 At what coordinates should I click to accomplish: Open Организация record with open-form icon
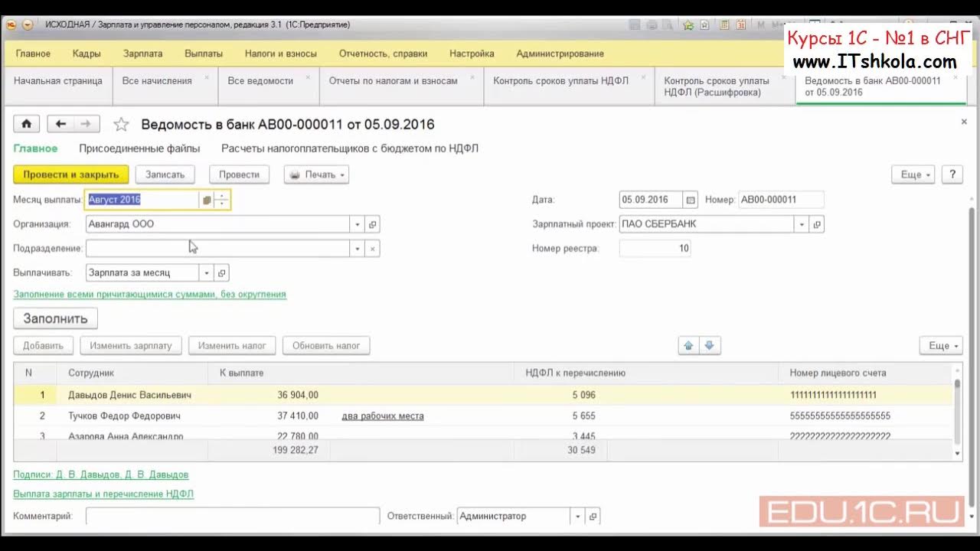point(373,224)
